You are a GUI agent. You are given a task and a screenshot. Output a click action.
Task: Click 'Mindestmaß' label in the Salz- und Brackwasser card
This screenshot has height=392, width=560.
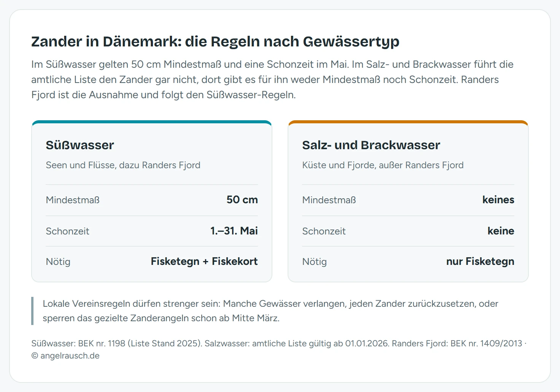click(329, 200)
